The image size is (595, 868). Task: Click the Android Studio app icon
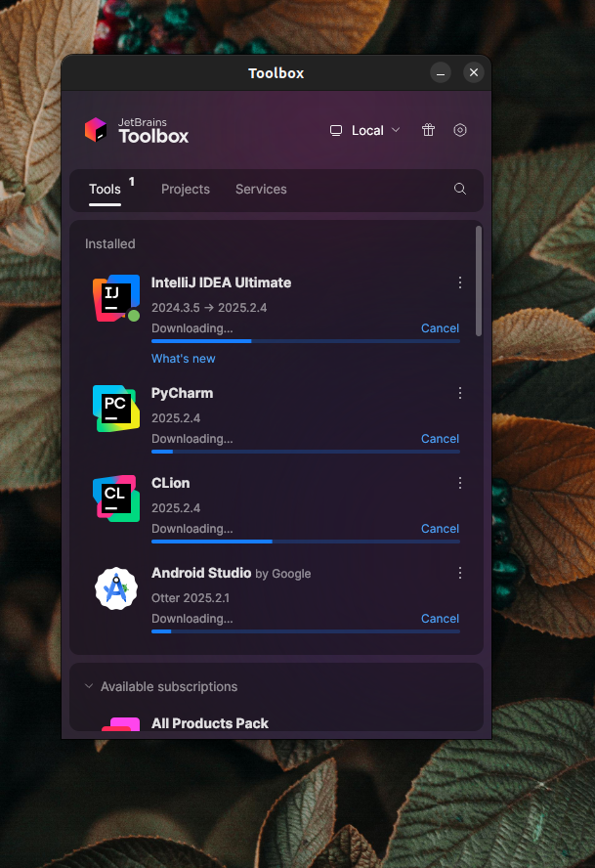[116, 588]
